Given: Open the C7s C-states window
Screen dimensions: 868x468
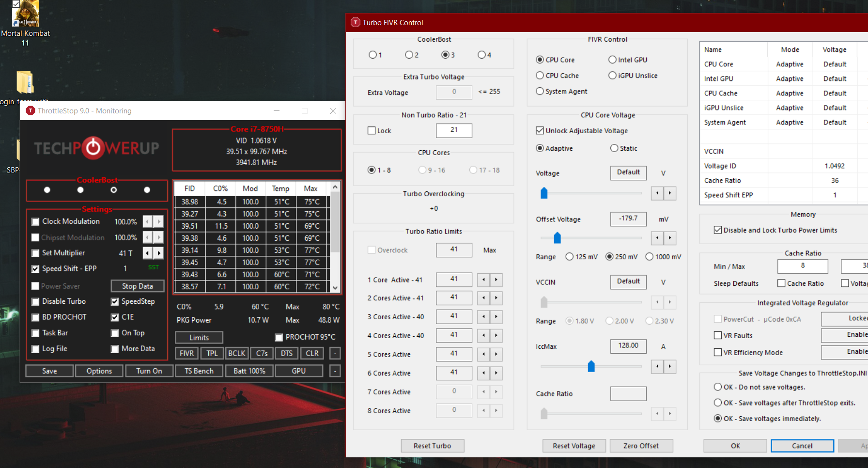Looking at the screenshot, I should tap(262, 353).
